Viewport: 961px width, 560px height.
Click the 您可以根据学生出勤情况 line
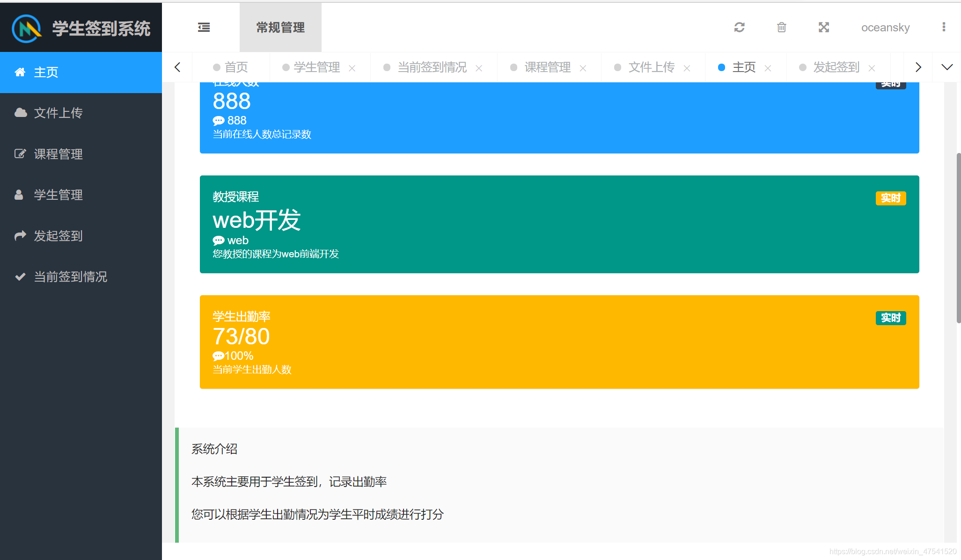[317, 515]
